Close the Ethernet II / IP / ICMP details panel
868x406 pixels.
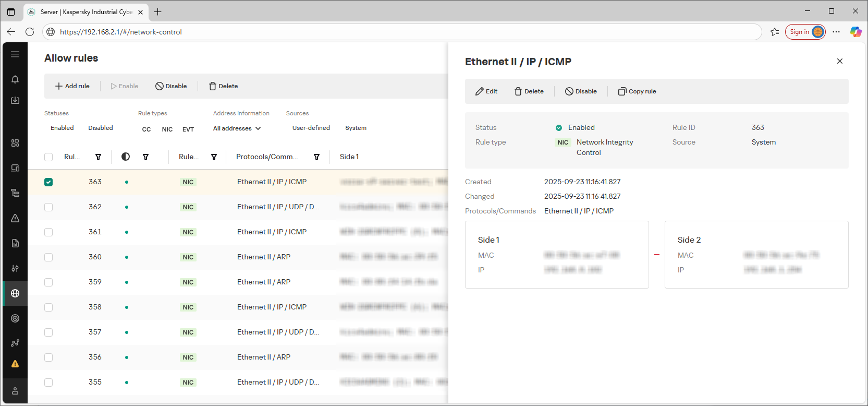[x=839, y=61]
